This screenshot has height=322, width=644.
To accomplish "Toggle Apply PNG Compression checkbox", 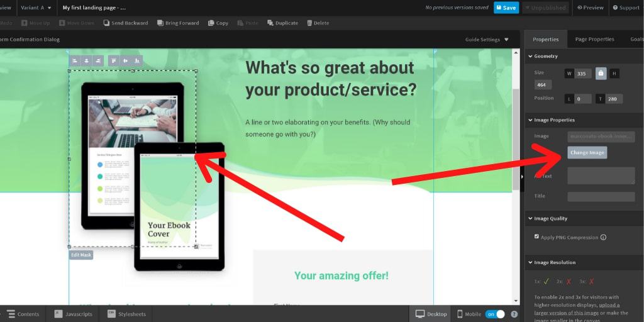I will [536, 236].
